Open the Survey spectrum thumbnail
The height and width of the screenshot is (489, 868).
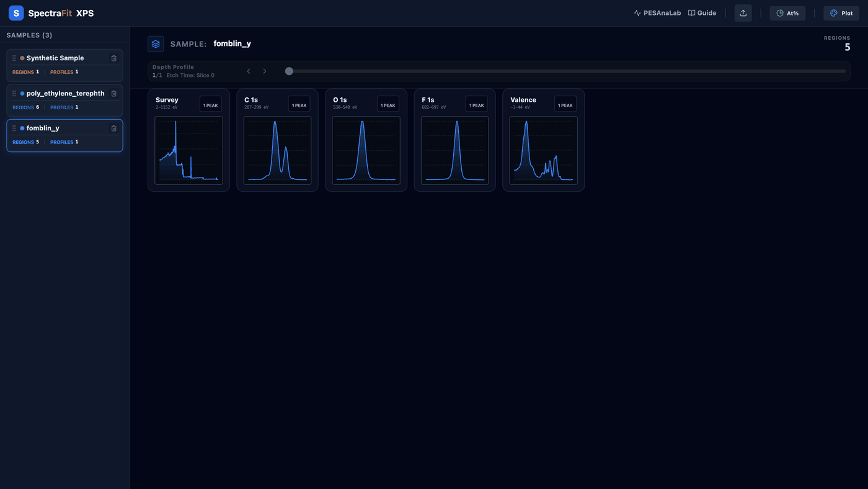(x=188, y=151)
